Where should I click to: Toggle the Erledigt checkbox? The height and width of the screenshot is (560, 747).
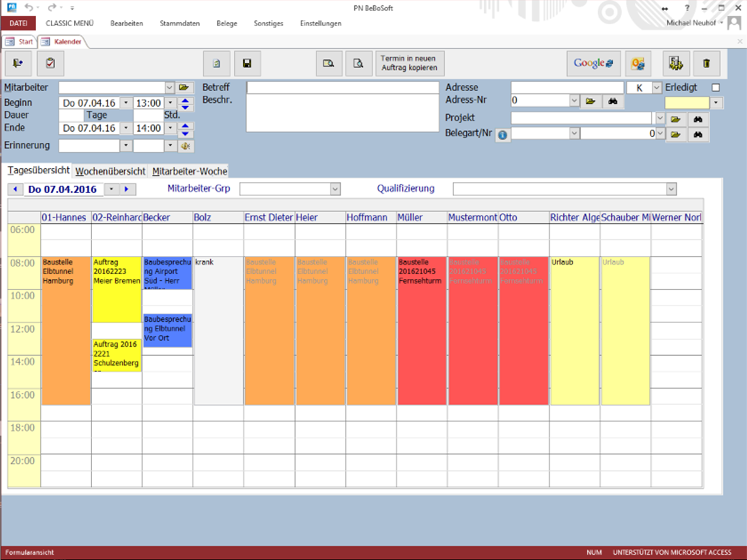click(x=716, y=87)
